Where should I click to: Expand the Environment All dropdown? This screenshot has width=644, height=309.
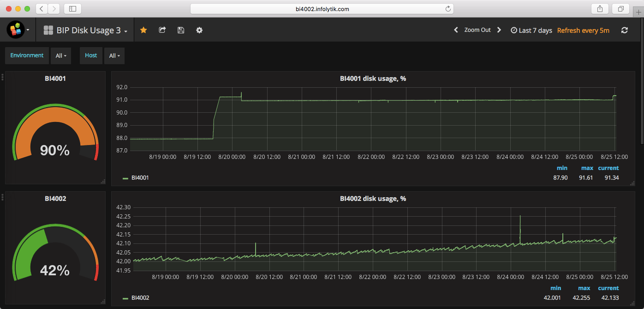click(61, 55)
